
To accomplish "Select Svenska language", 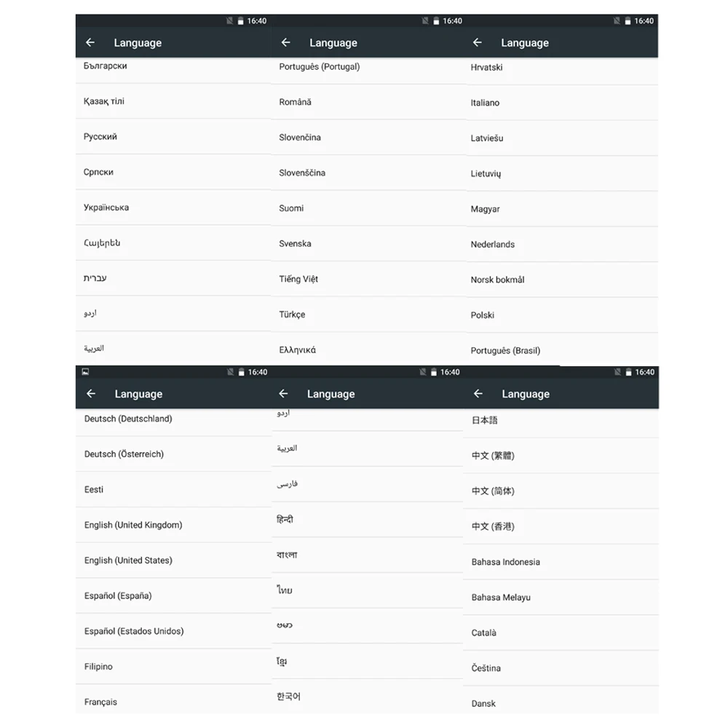I will point(368,244).
